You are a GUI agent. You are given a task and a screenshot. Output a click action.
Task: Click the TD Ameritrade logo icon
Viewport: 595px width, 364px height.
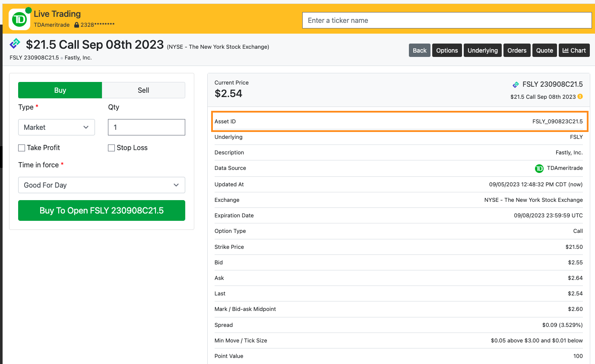click(19, 19)
